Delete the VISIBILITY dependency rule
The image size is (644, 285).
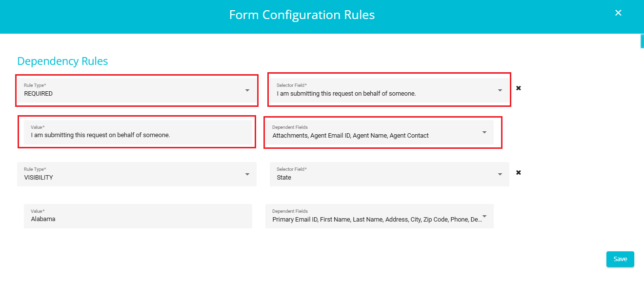click(519, 172)
